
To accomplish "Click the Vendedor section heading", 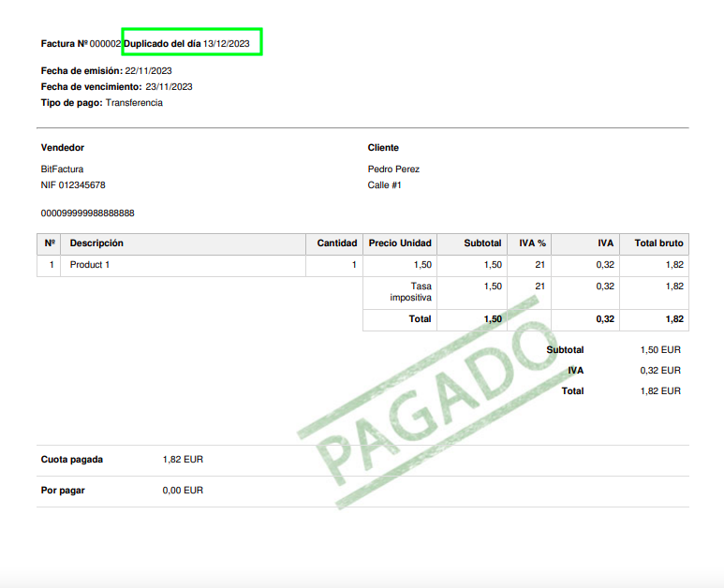I will coord(63,148).
